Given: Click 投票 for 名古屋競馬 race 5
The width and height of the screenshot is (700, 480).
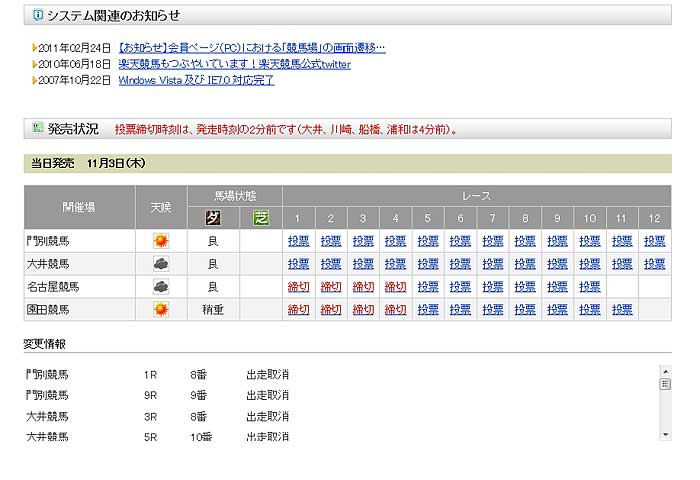Looking at the screenshot, I should pos(428,287).
